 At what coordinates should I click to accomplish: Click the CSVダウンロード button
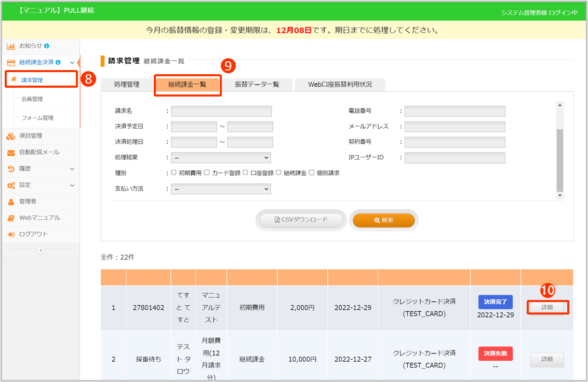(x=301, y=220)
